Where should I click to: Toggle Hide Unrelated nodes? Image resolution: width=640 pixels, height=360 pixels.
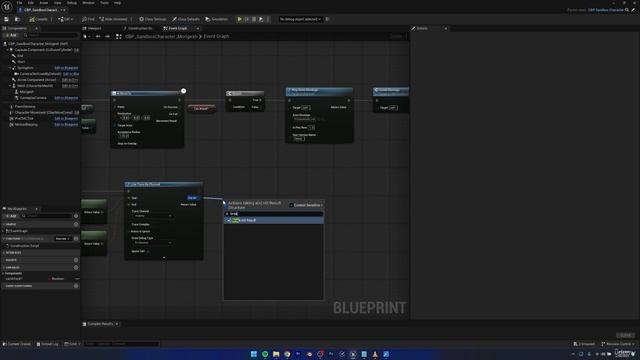tap(113, 19)
